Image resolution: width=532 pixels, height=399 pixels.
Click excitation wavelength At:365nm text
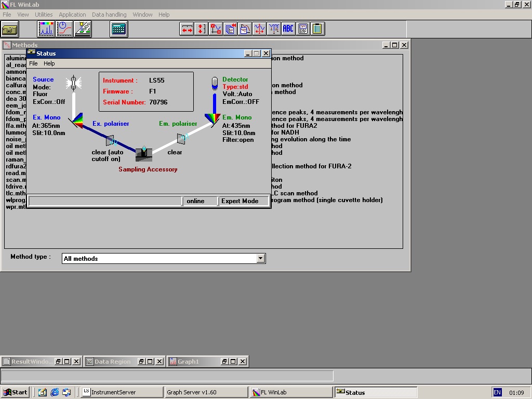point(46,126)
